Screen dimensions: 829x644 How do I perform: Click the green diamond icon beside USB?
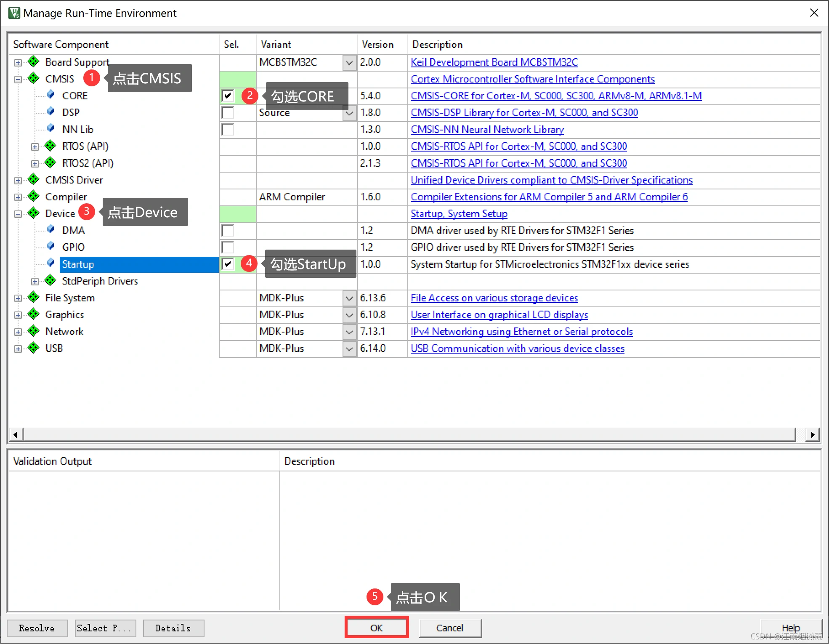point(33,348)
